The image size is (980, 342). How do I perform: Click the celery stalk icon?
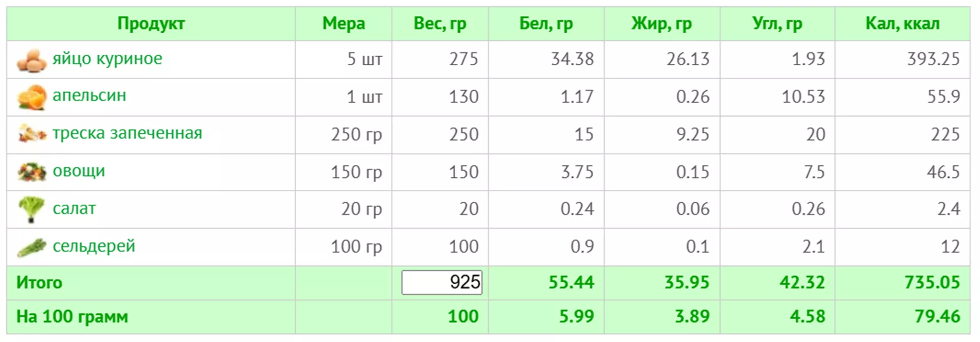pyautogui.click(x=32, y=247)
